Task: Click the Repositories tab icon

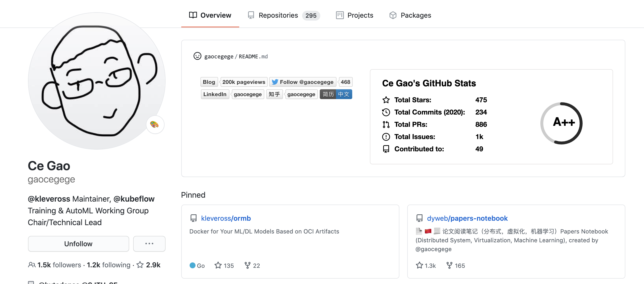Action: [x=251, y=15]
